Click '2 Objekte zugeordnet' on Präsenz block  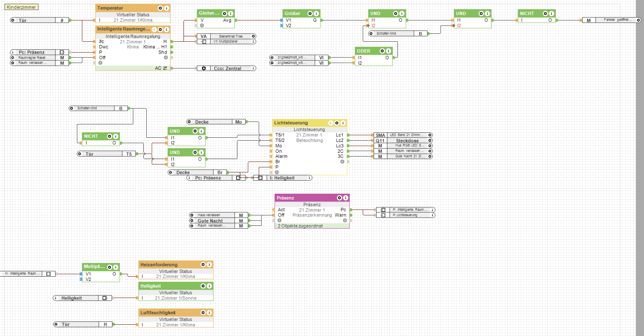pos(300,226)
